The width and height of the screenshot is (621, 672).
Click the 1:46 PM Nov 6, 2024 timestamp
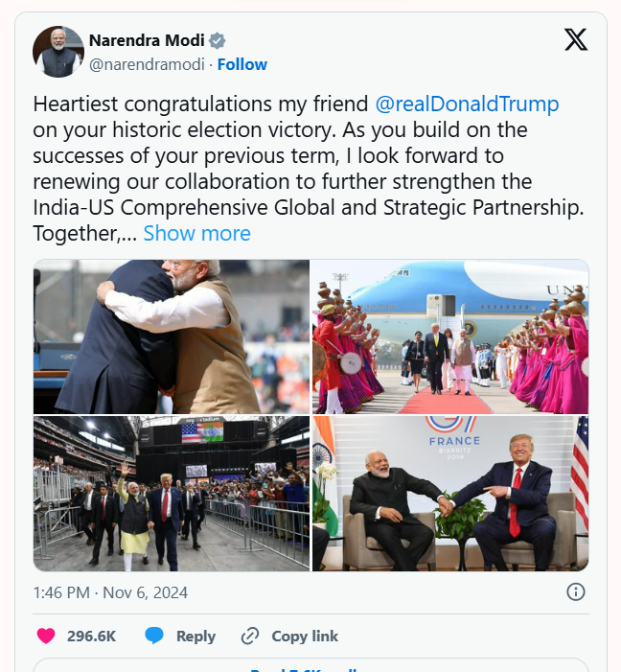(x=110, y=592)
